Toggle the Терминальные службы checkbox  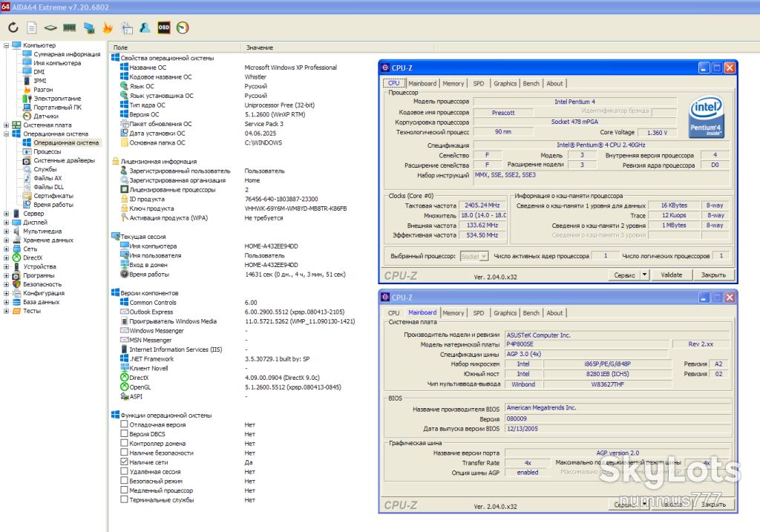pos(124,499)
